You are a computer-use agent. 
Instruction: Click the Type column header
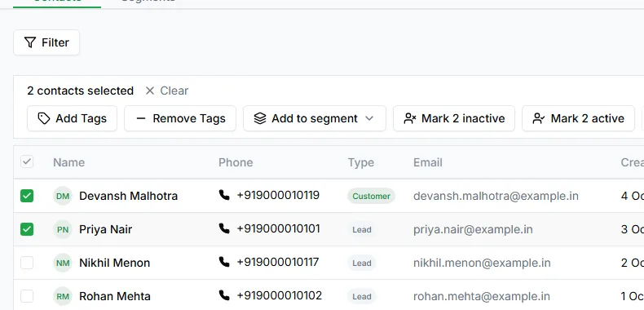361,162
